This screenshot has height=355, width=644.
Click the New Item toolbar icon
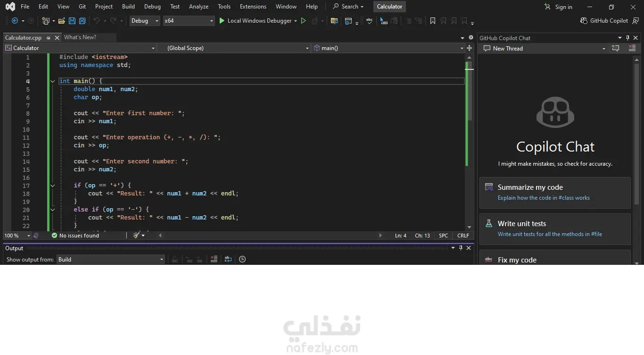[46, 21]
